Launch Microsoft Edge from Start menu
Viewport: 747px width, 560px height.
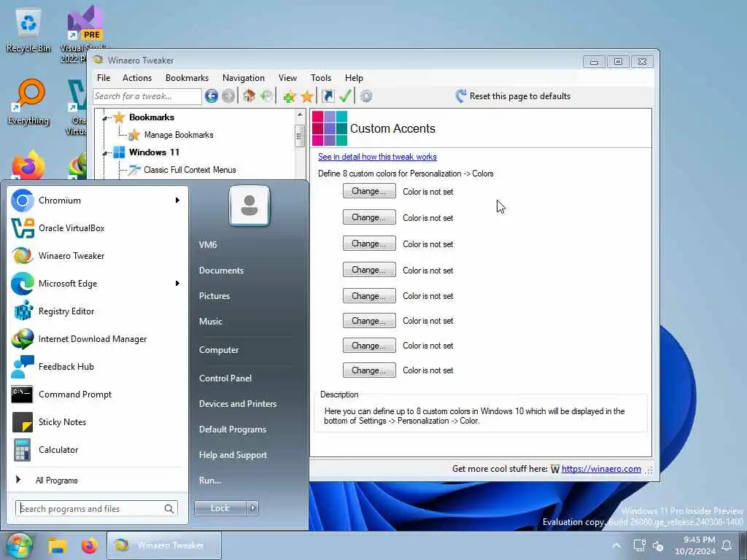point(96,284)
